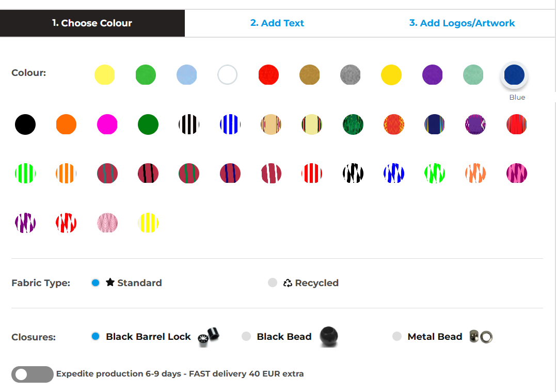Image resolution: width=556 pixels, height=392 pixels.
Task: Select the white colour swatch
Action: pyautogui.click(x=227, y=75)
